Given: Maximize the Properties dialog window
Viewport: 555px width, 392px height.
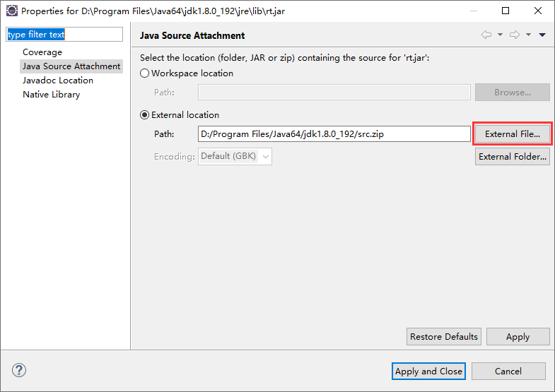Looking at the screenshot, I should 506,11.
